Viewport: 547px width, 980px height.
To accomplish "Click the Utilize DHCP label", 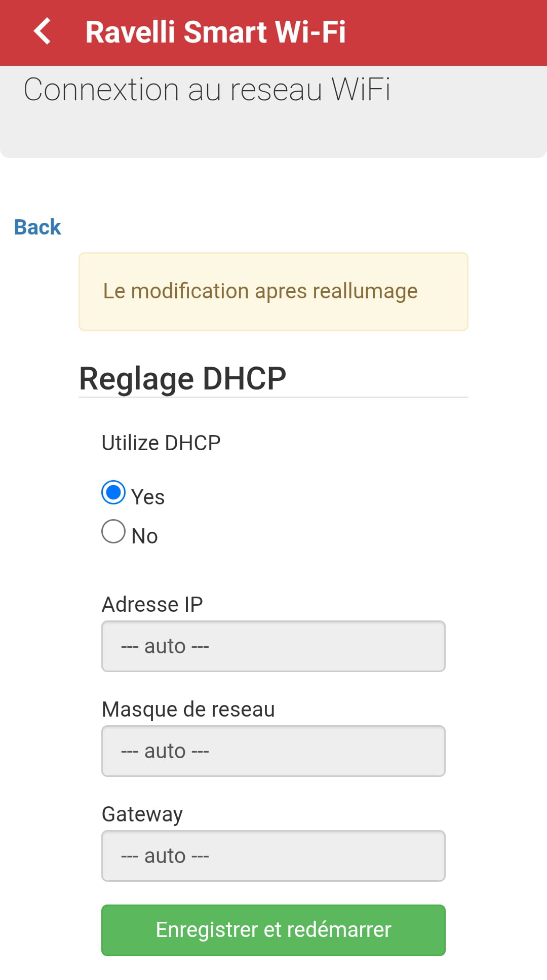I will pos(161,443).
